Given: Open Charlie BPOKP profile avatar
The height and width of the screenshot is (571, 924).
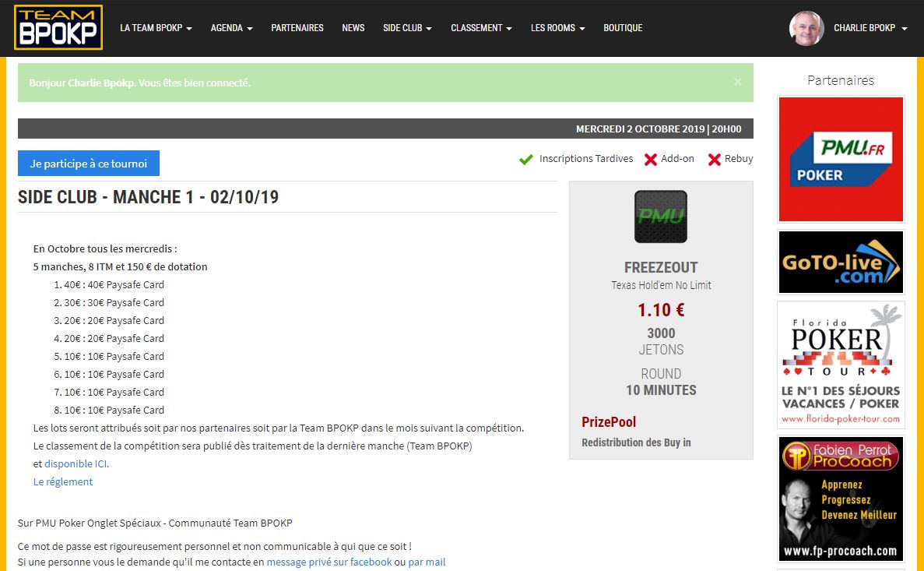Looking at the screenshot, I should point(806,28).
